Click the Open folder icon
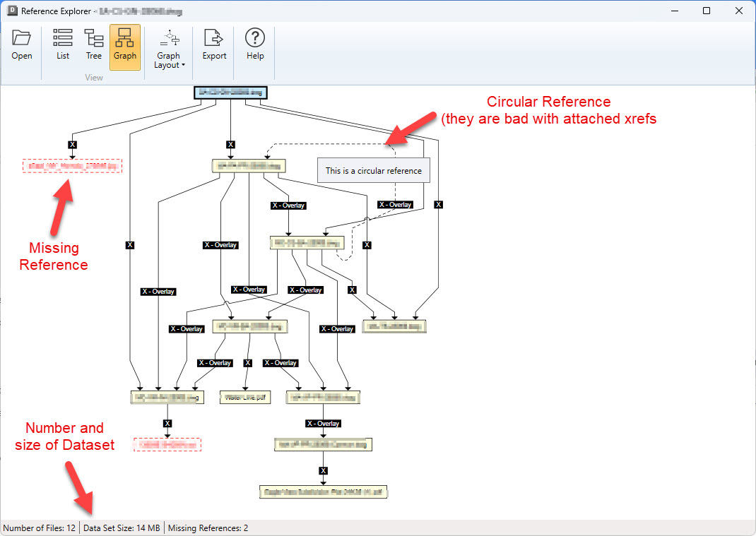Viewport: 756px width, 536px height. pos(22,45)
